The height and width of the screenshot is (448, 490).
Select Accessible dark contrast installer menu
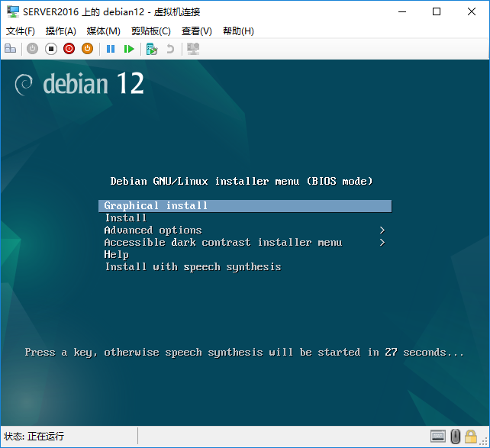(x=223, y=243)
